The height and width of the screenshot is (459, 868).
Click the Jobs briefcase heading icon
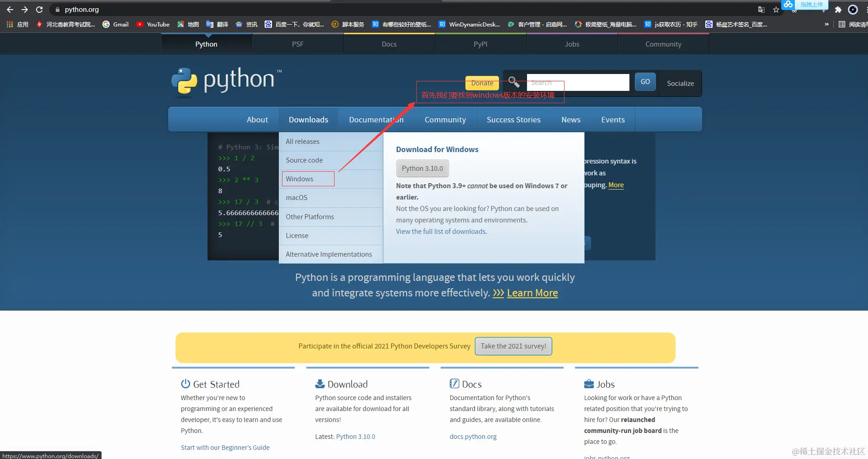coord(589,384)
